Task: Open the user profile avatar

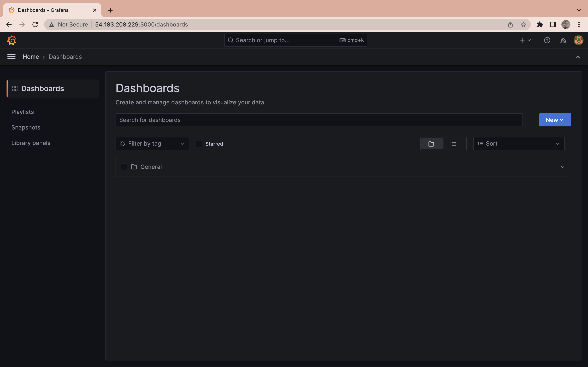Action: pyautogui.click(x=578, y=40)
